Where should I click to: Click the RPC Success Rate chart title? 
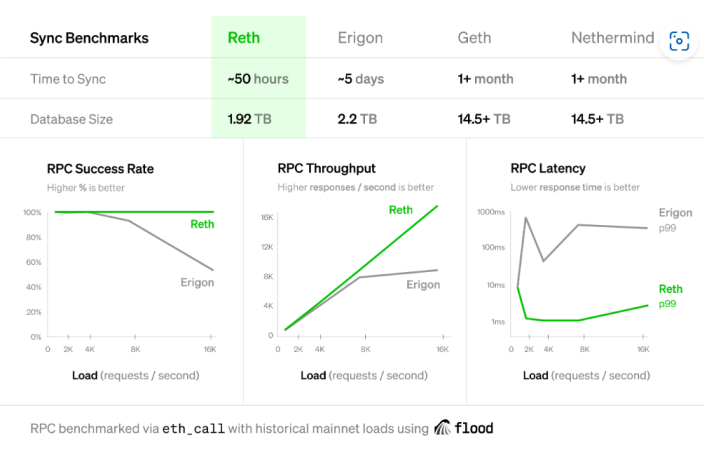click(100, 169)
